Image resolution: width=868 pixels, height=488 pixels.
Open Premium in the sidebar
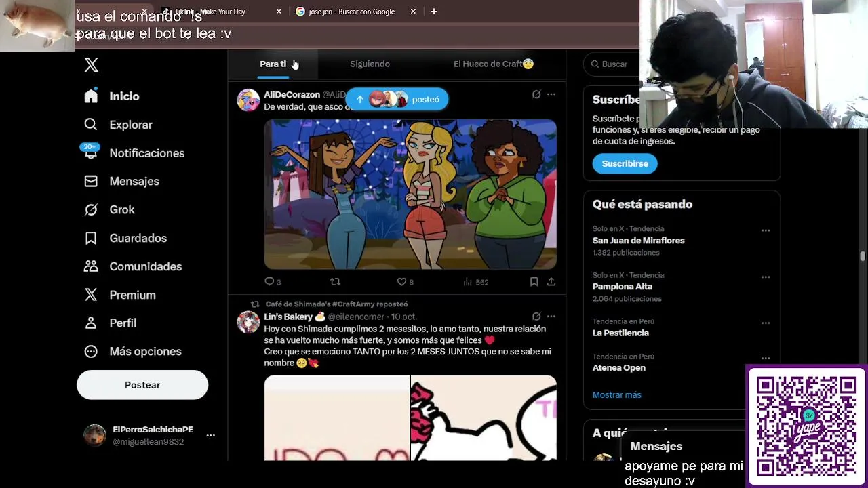pos(120,295)
